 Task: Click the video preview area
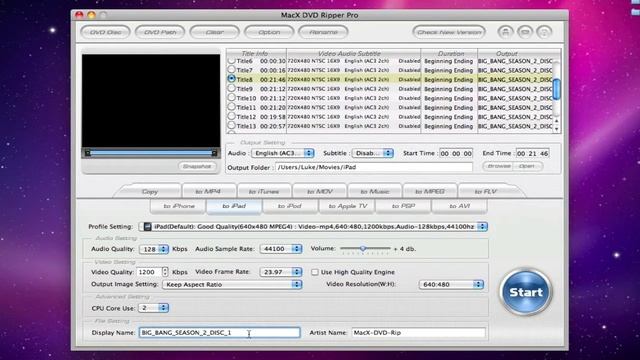(x=151, y=101)
